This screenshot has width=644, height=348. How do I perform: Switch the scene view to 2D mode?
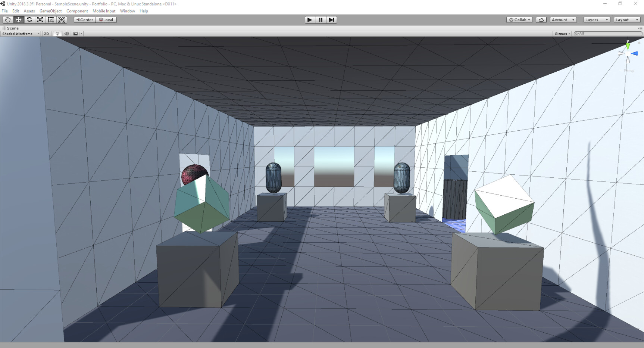tap(46, 34)
